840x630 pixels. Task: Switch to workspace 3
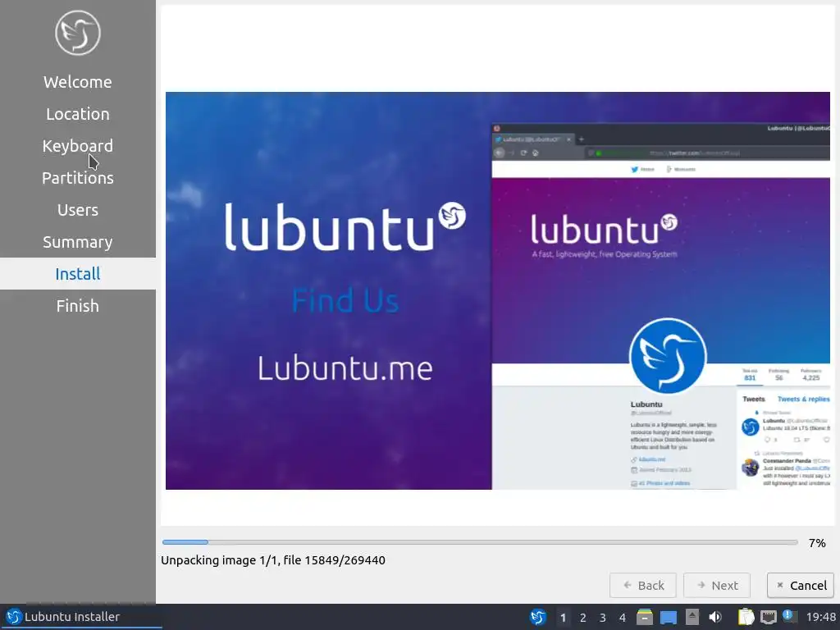[603, 618]
